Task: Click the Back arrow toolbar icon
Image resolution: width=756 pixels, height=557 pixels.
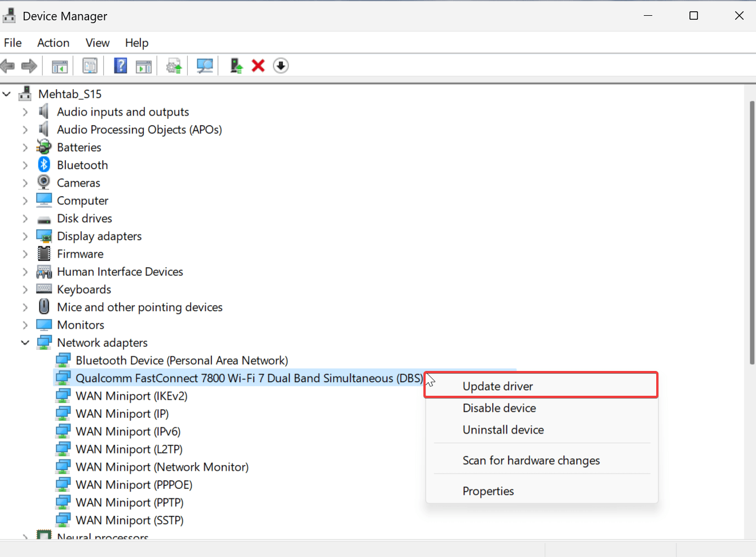Action: click(x=7, y=66)
